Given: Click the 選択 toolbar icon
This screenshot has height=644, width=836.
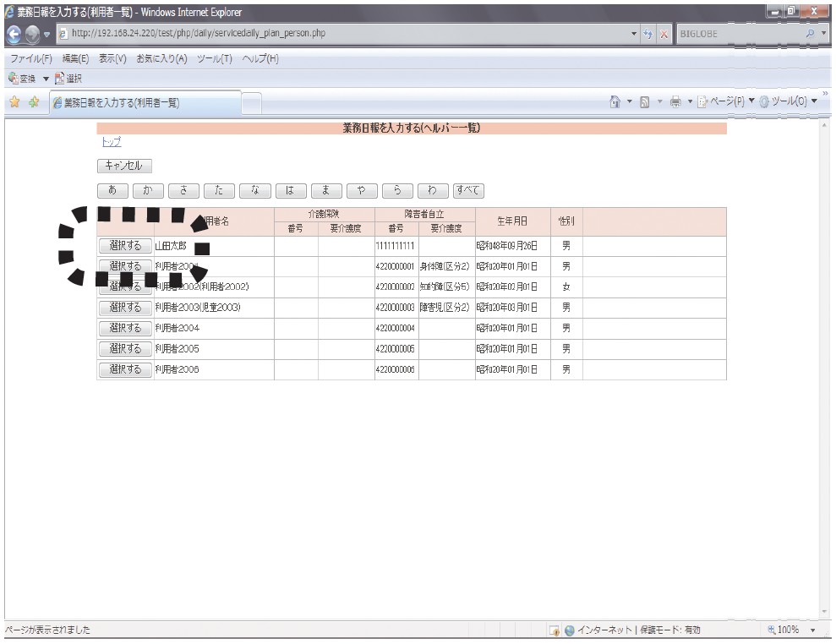Looking at the screenshot, I should pyautogui.click(x=68, y=79).
